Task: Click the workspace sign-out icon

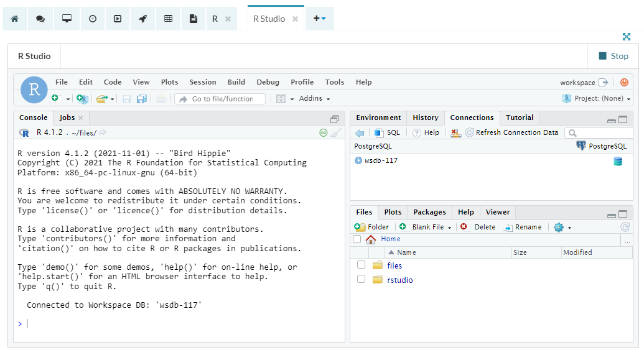Action: 604,83
